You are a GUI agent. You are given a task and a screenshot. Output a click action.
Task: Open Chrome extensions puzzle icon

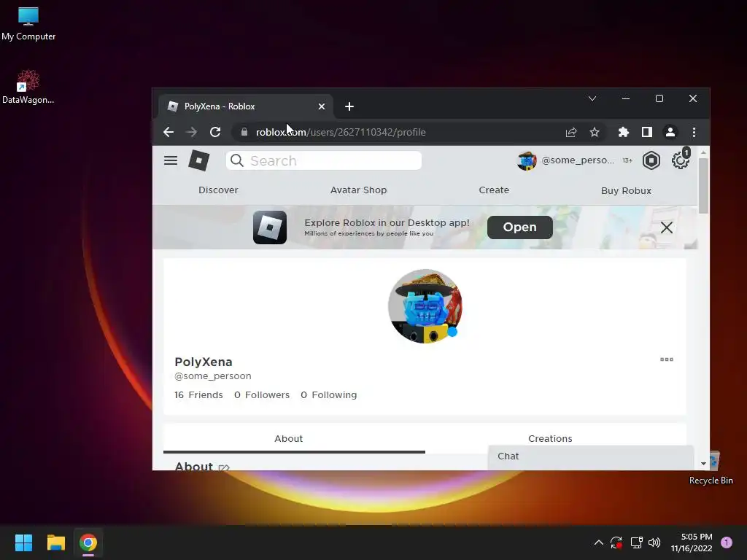(x=623, y=132)
